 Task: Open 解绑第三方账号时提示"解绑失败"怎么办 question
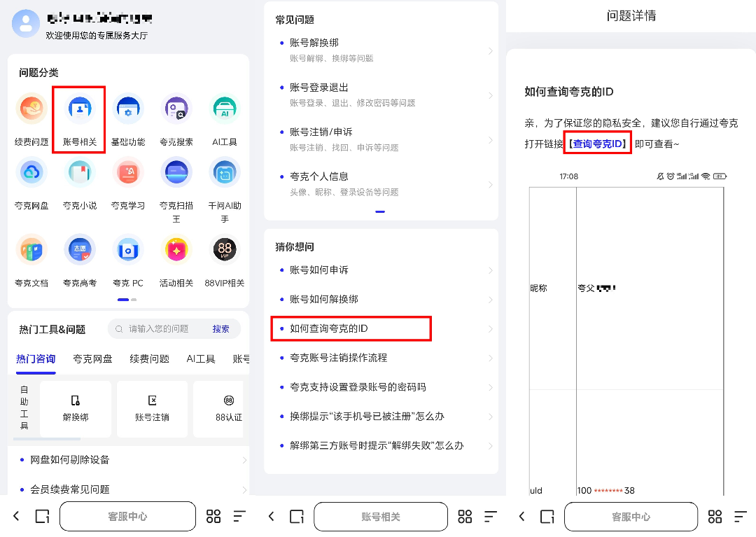(377, 446)
